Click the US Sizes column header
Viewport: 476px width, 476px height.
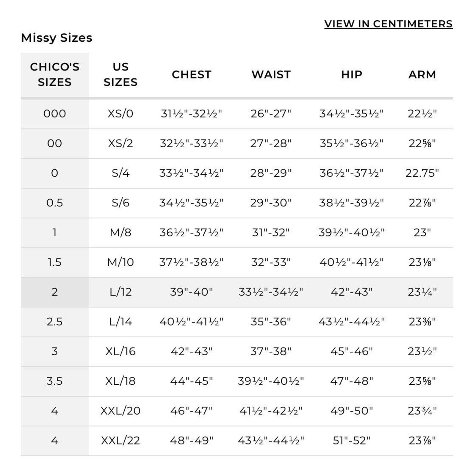click(x=120, y=74)
